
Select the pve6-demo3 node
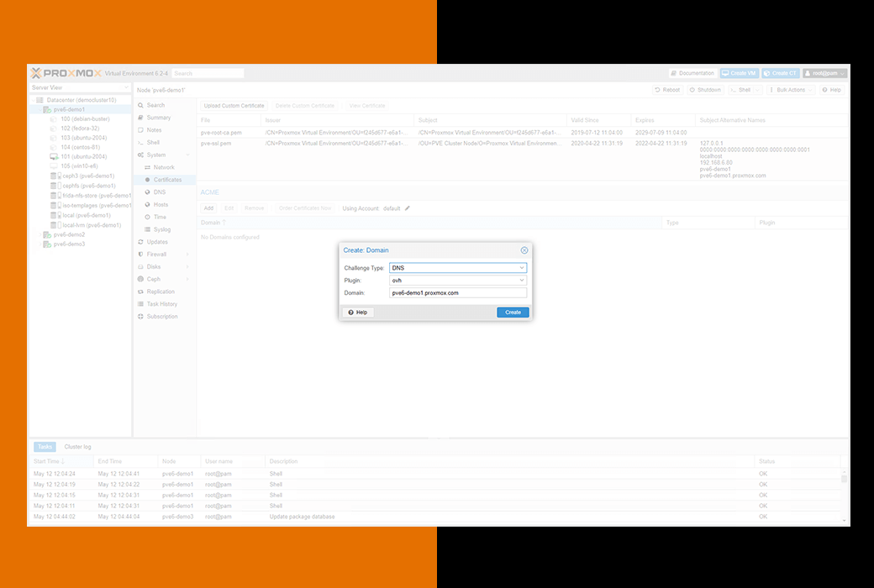(69, 244)
